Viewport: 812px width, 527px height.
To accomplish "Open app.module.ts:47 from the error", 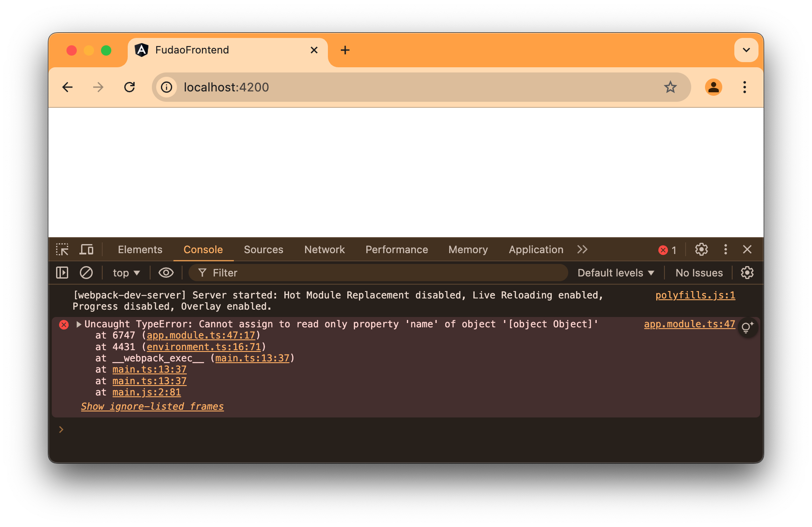I will coord(689,324).
